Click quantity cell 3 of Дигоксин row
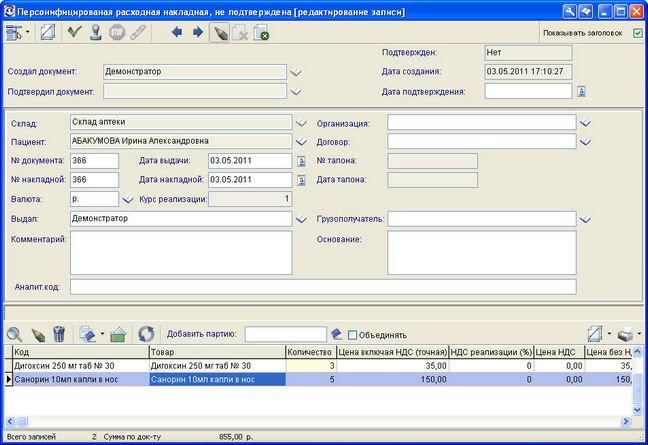The image size is (648, 445). click(x=311, y=366)
